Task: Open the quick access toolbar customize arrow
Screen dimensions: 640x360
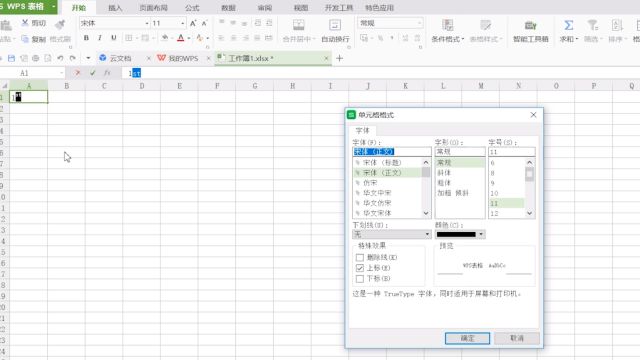Action: pos(88,58)
